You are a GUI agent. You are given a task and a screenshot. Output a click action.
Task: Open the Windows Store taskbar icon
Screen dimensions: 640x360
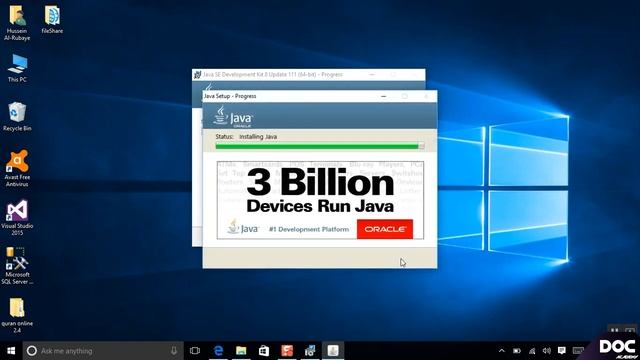264,351
